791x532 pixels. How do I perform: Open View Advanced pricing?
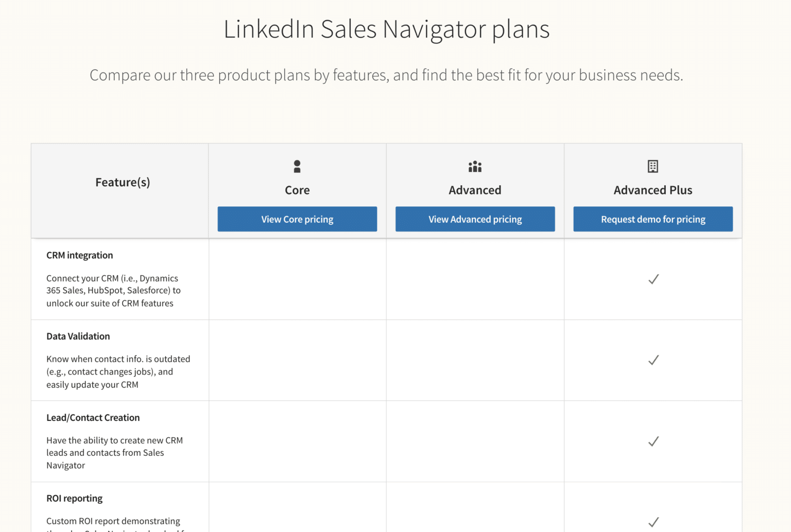(474, 219)
